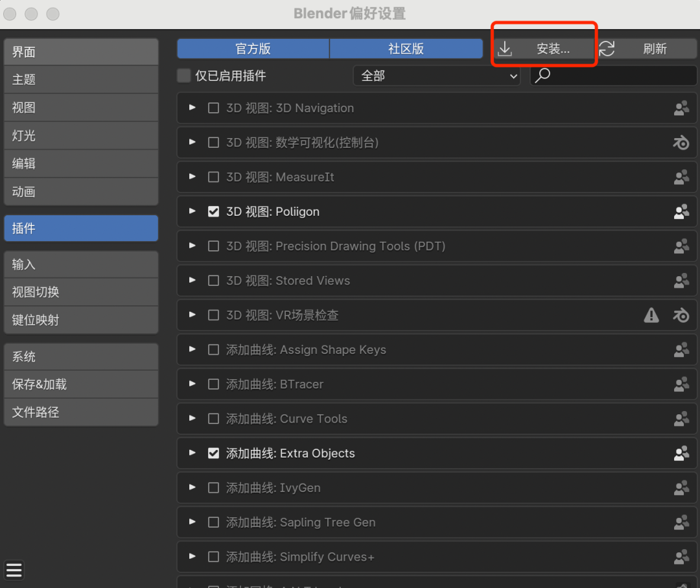This screenshot has height=588, width=700.
Task: Open the 键位映射 preferences section
Action: coord(81,320)
